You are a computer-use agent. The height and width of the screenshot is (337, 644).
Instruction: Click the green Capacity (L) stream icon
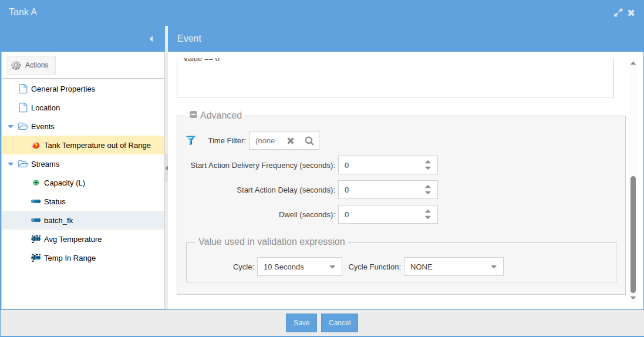pos(36,183)
